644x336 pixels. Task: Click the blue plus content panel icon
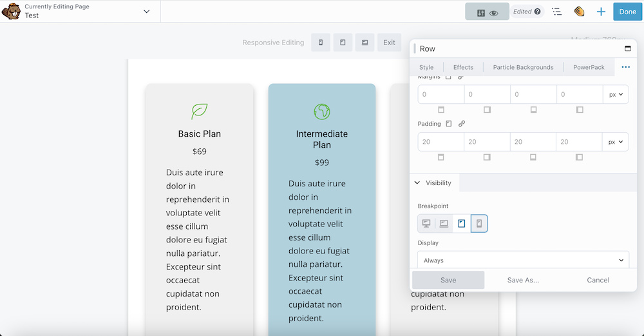tap(601, 12)
